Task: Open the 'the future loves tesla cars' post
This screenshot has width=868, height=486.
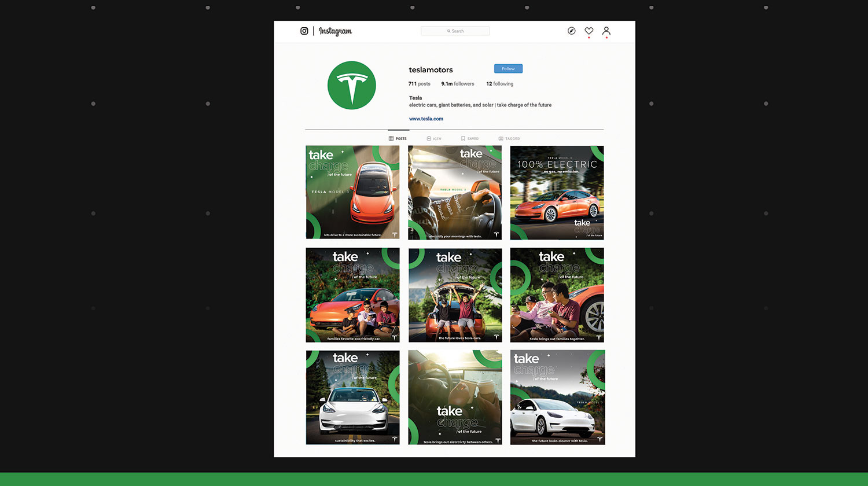Action: pos(455,295)
